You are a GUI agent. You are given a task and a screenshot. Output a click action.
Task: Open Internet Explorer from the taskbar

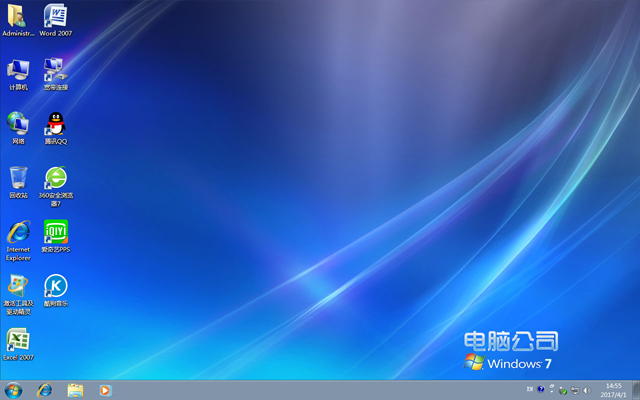(x=44, y=389)
